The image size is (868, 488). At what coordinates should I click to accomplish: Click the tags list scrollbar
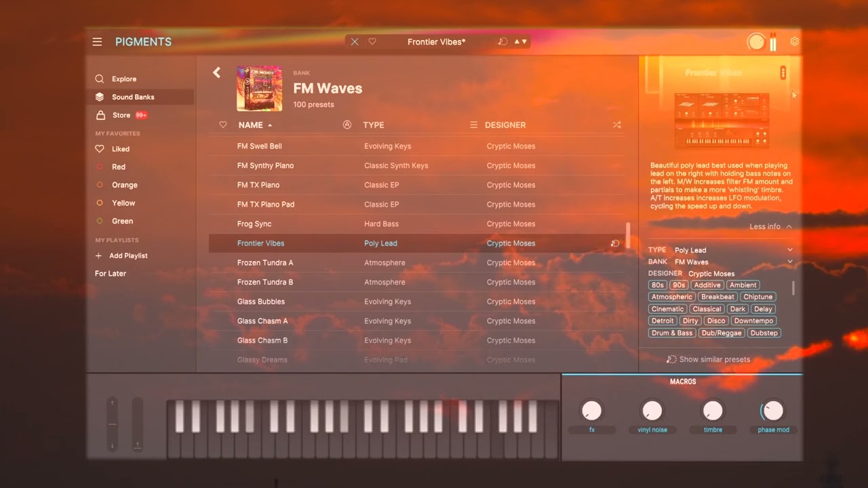793,289
